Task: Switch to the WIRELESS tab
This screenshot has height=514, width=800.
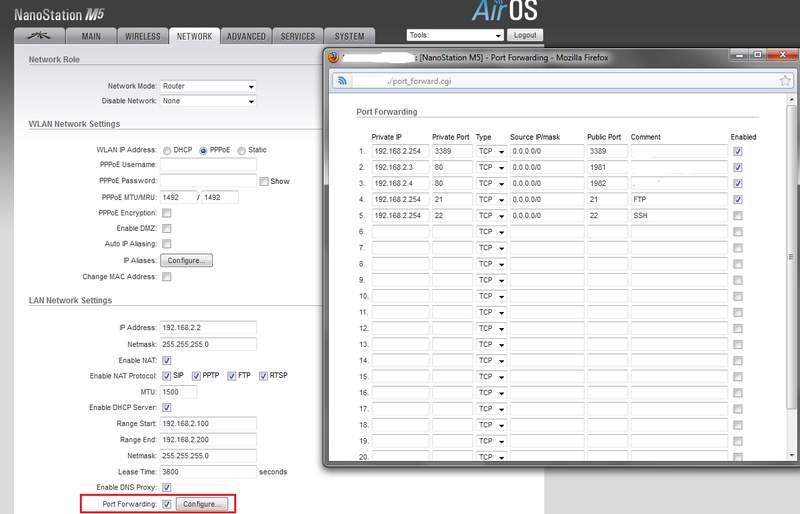Action: click(143, 36)
